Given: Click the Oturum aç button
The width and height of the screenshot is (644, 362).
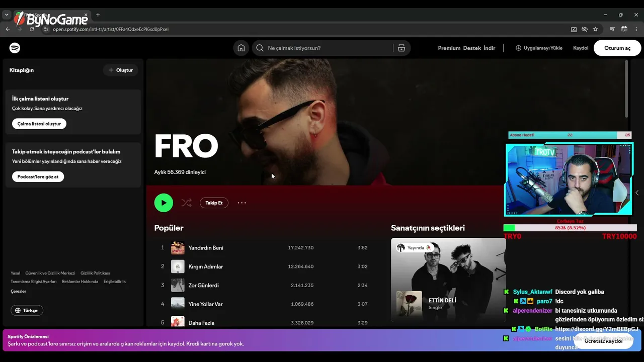Looking at the screenshot, I should pos(617,48).
